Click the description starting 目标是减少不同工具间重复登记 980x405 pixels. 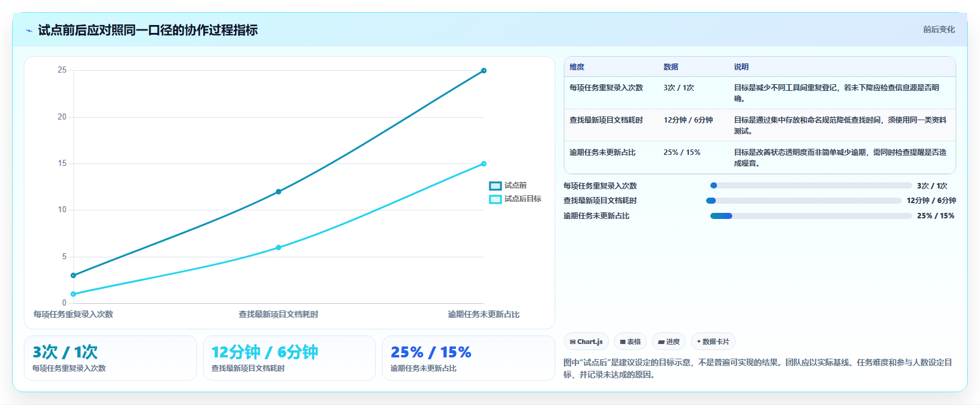837,93
